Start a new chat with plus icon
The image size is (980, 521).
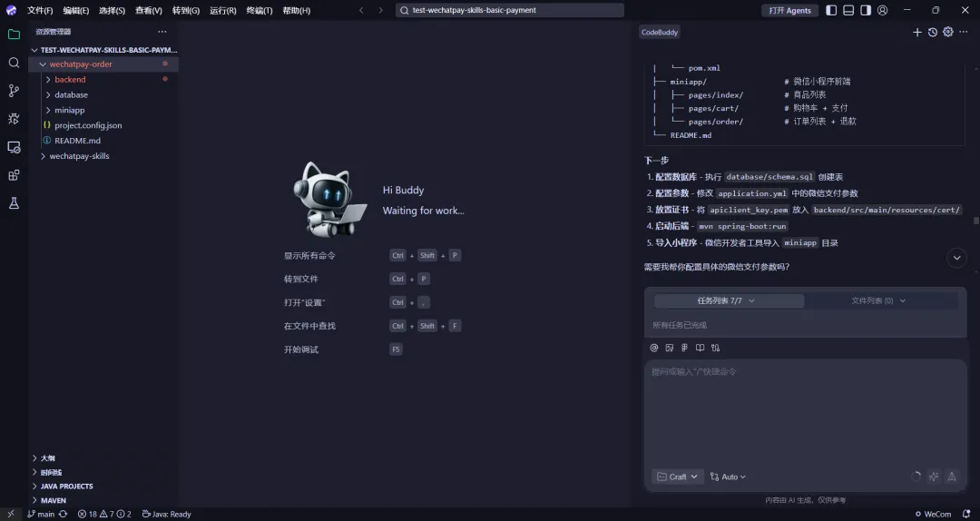(916, 32)
